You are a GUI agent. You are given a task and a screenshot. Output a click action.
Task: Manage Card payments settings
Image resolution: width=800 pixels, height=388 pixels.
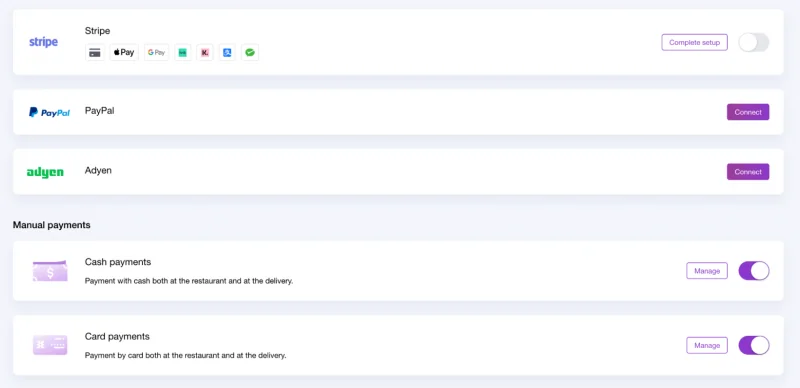(707, 345)
